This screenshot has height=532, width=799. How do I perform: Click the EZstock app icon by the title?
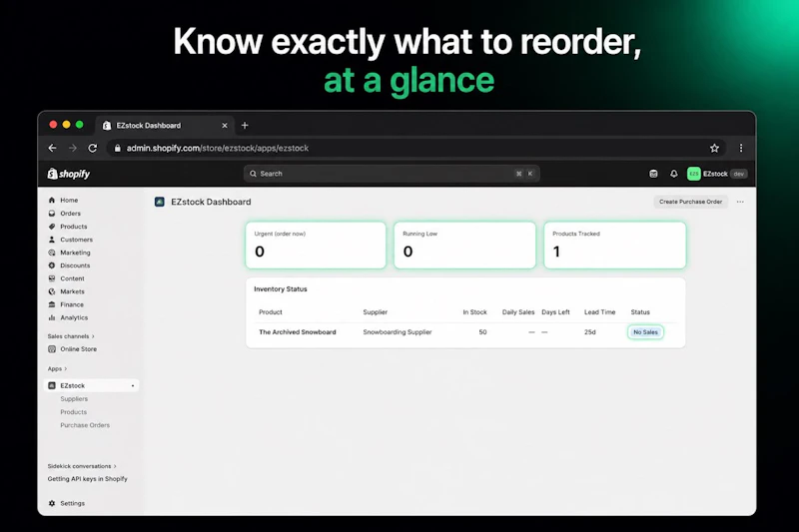pos(160,202)
